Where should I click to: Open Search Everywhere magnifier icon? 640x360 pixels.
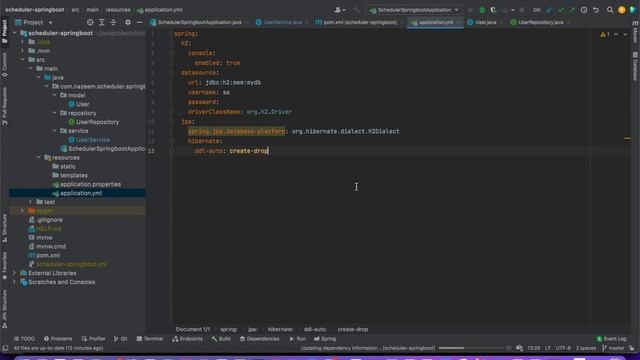click(610, 10)
